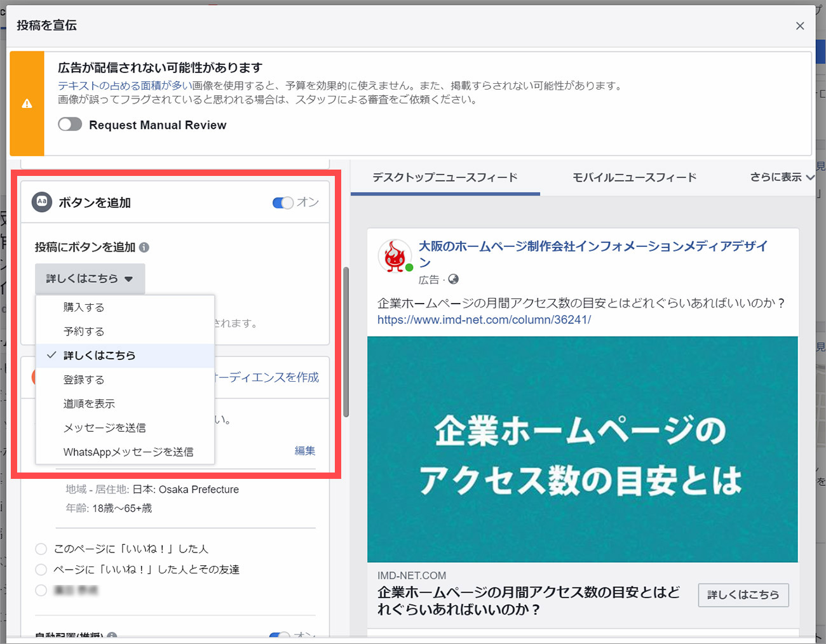Select ページに「いいね！」した人とその友達 radio
This screenshot has width=826, height=644.
coord(41,570)
